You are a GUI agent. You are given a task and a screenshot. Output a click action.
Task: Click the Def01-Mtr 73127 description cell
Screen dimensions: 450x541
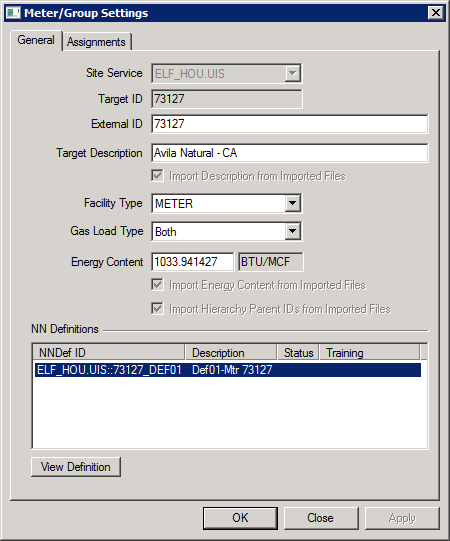coord(232,370)
